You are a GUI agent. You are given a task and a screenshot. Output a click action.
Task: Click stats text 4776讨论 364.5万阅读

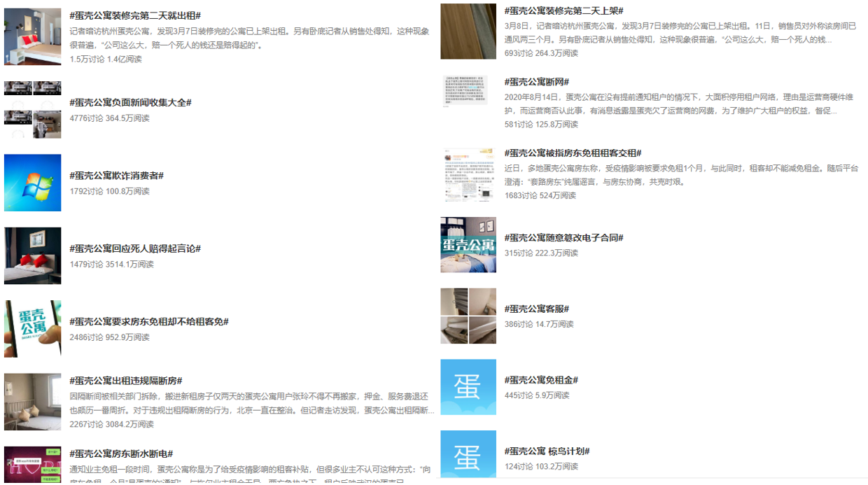[x=109, y=118]
